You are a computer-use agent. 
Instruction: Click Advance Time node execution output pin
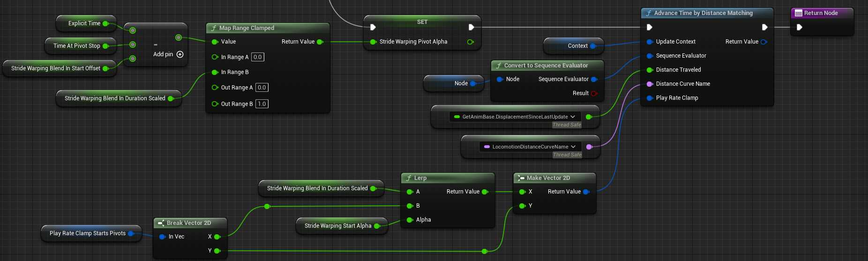764,27
